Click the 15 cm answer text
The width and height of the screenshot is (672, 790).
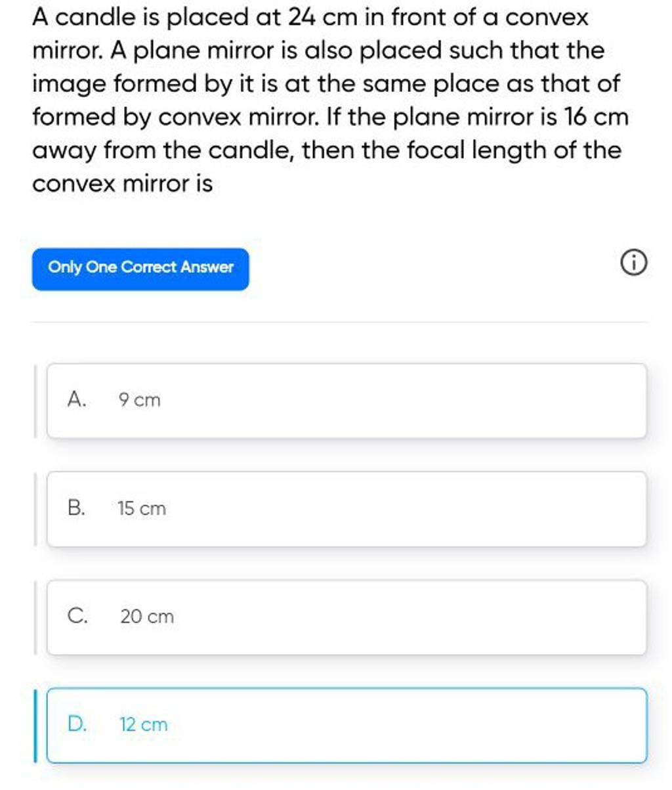140,508
